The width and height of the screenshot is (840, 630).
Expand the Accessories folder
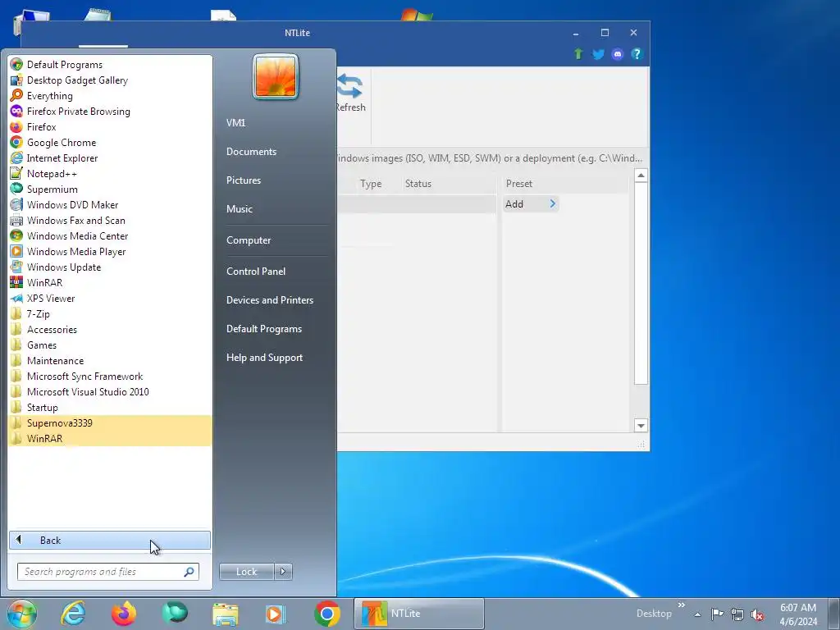[110, 330]
